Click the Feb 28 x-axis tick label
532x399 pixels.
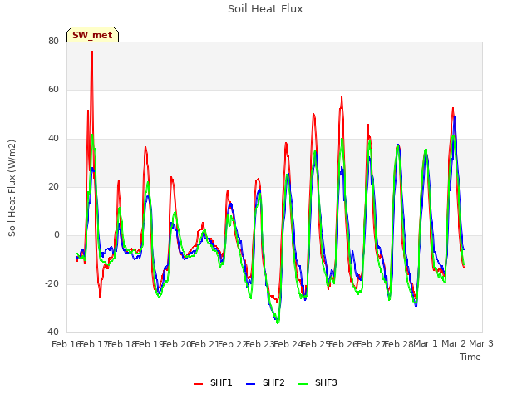pyautogui.click(x=399, y=344)
